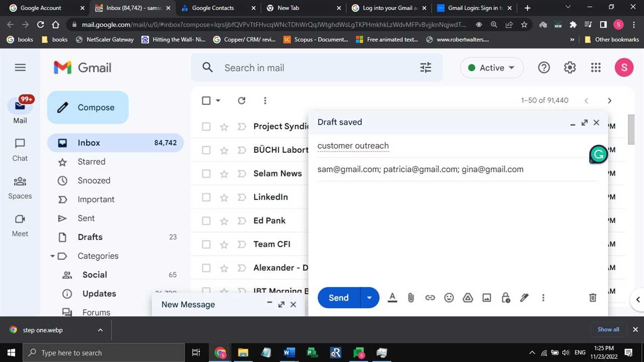Expand the hidden bookmarks chevron
The image size is (644, 362).
pos(572,39)
